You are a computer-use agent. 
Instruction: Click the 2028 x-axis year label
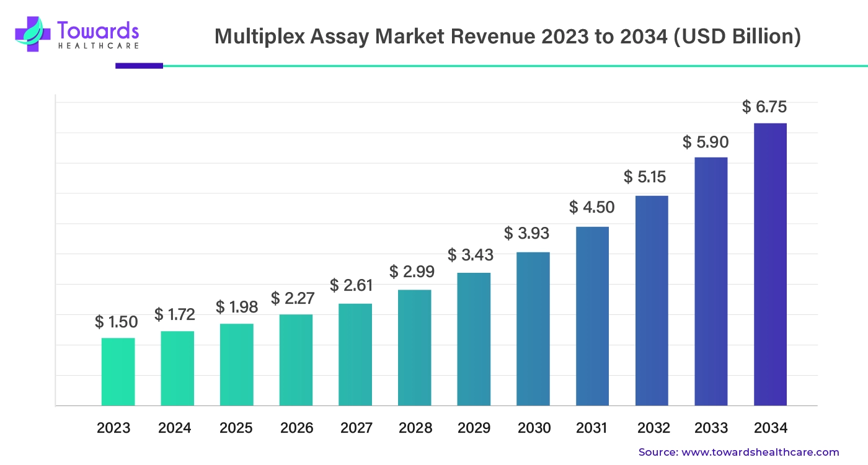(x=416, y=428)
